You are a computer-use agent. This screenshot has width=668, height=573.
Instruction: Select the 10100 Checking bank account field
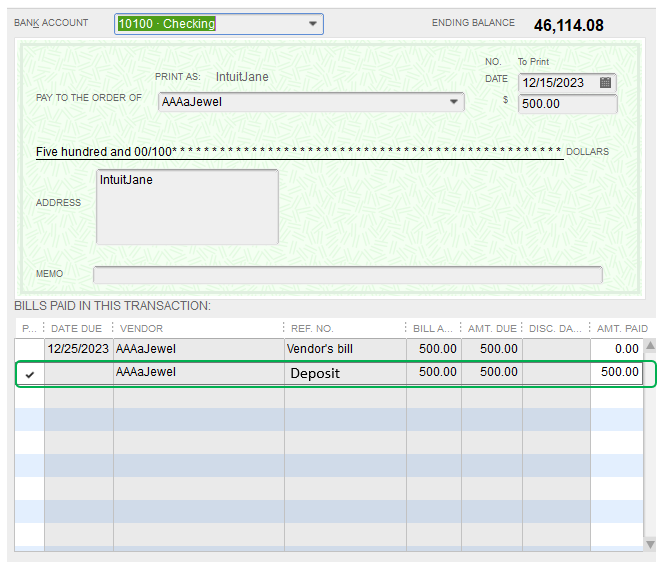[219, 24]
